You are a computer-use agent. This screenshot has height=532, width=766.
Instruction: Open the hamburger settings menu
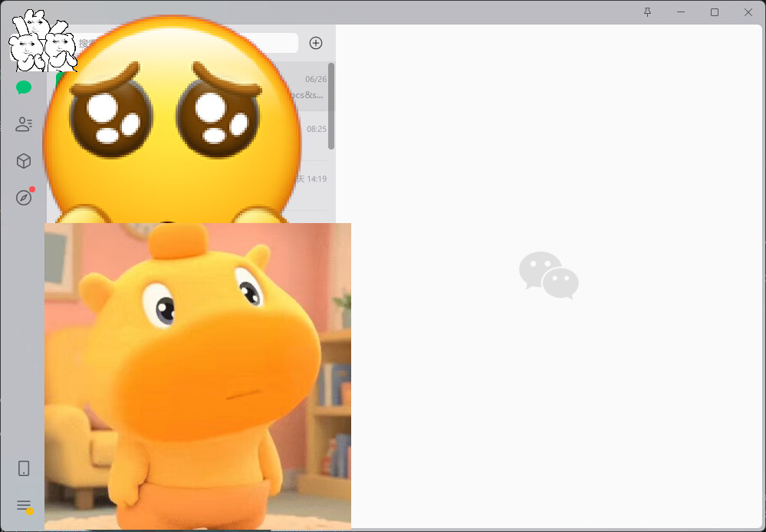pyautogui.click(x=24, y=505)
